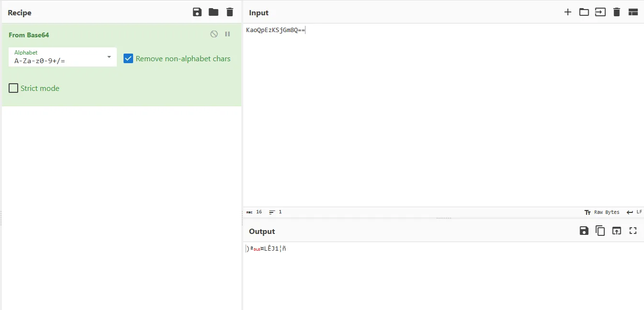Reset the pane layout
Image resolution: width=644 pixels, height=310 pixels.
tap(633, 12)
